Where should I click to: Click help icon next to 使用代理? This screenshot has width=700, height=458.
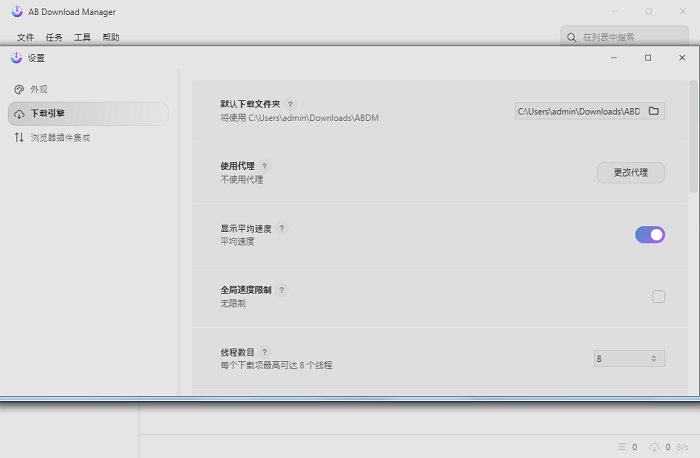coord(264,166)
